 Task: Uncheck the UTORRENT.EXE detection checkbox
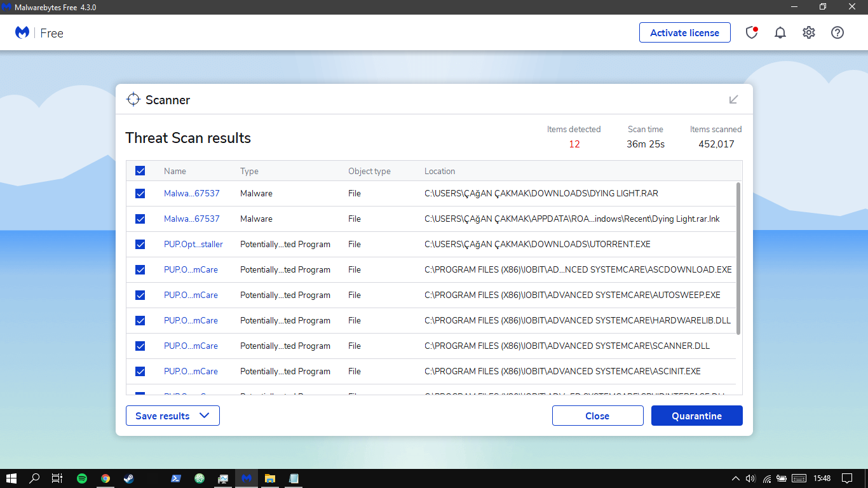[140, 244]
